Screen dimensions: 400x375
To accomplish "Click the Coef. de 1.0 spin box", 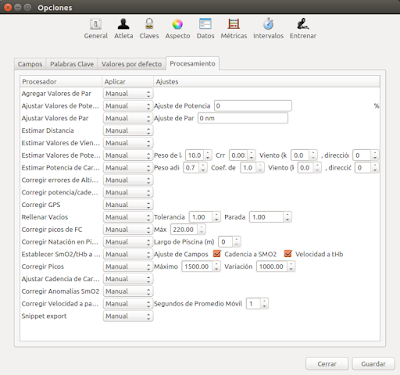I will coord(252,168).
